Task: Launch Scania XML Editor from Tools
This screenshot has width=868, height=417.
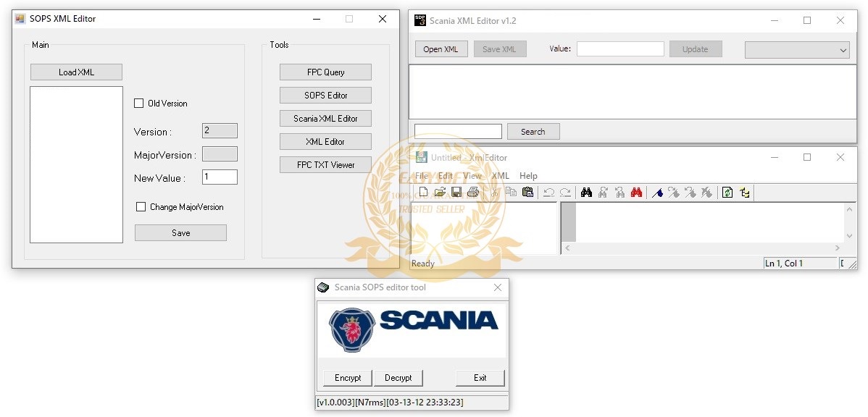Action: coord(325,118)
